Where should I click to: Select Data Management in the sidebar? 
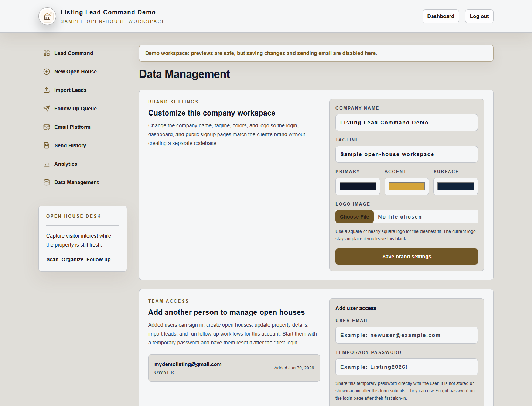[x=83, y=182]
